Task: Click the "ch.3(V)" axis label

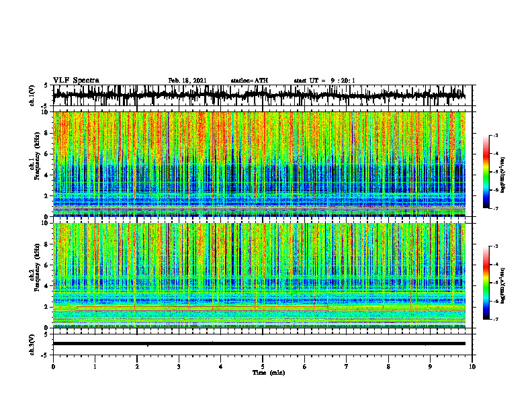Action: click(x=32, y=345)
